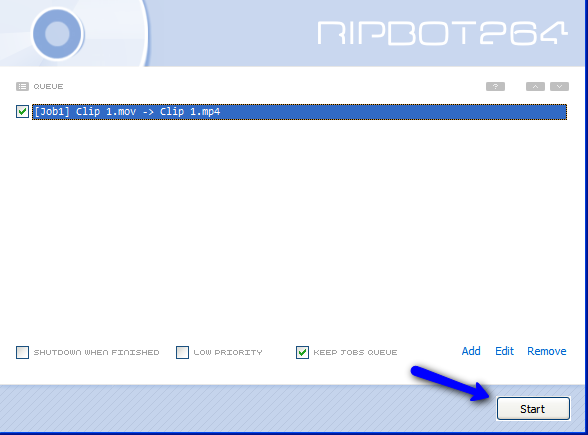The image size is (588, 435).
Task: Open the Edit link for selected job
Action: click(504, 351)
